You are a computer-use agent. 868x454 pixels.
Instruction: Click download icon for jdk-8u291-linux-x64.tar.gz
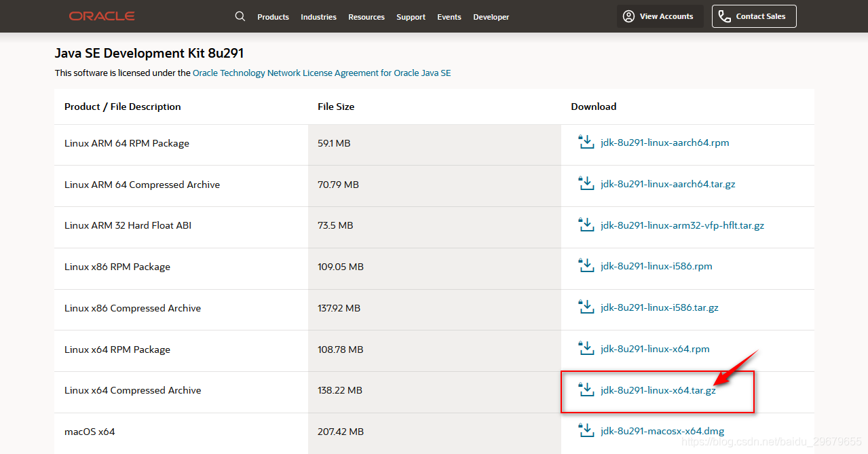coord(586,390)
